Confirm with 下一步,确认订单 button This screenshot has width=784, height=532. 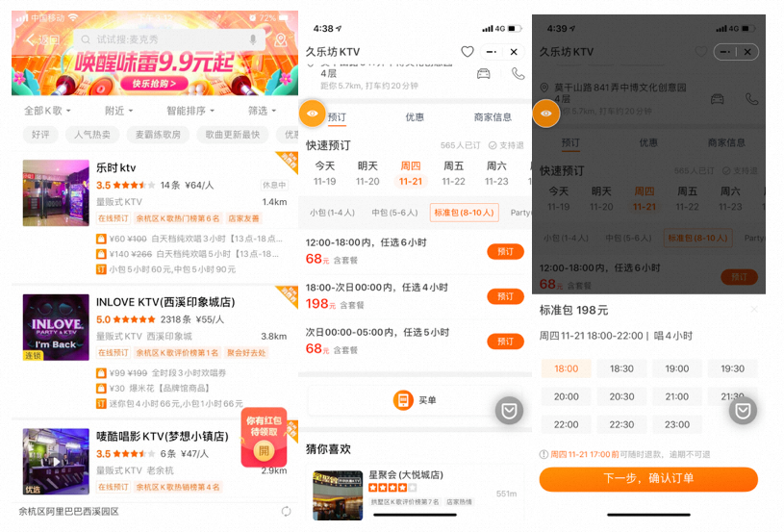[x=648, y=479]
